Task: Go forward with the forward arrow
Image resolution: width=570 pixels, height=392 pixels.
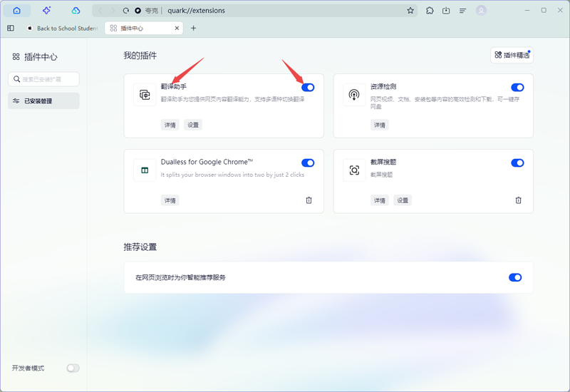Action: (113, 11)
